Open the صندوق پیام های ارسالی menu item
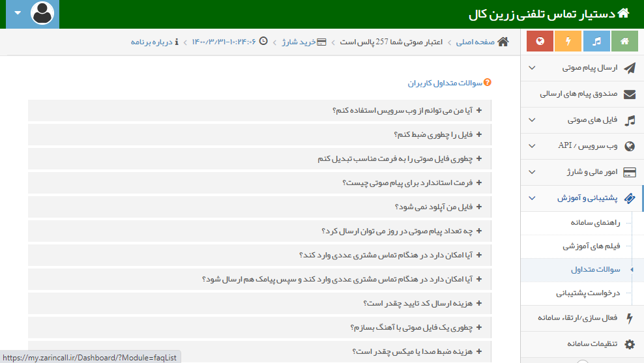This screenshot has width=644, height=363. 582,94
